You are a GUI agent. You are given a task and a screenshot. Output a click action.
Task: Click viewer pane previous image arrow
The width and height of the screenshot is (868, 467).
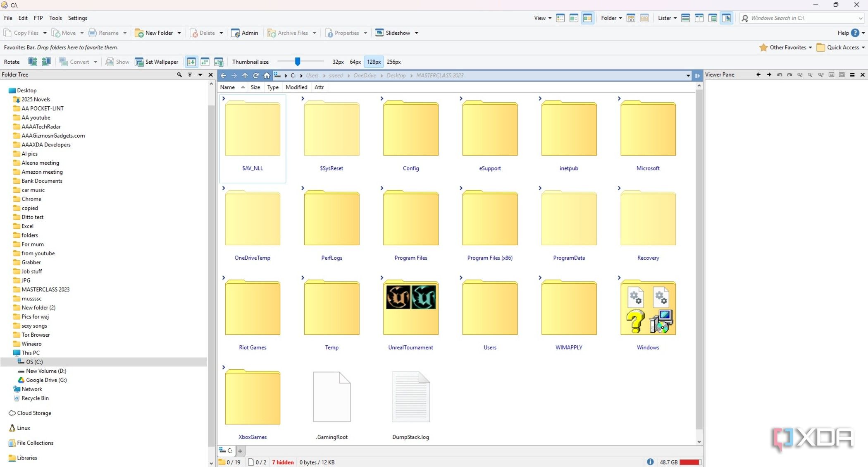click(x=758, y=75)
